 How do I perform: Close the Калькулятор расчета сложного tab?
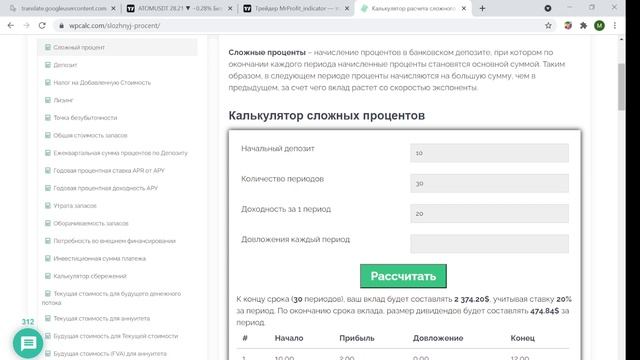[x=464, y=8]
